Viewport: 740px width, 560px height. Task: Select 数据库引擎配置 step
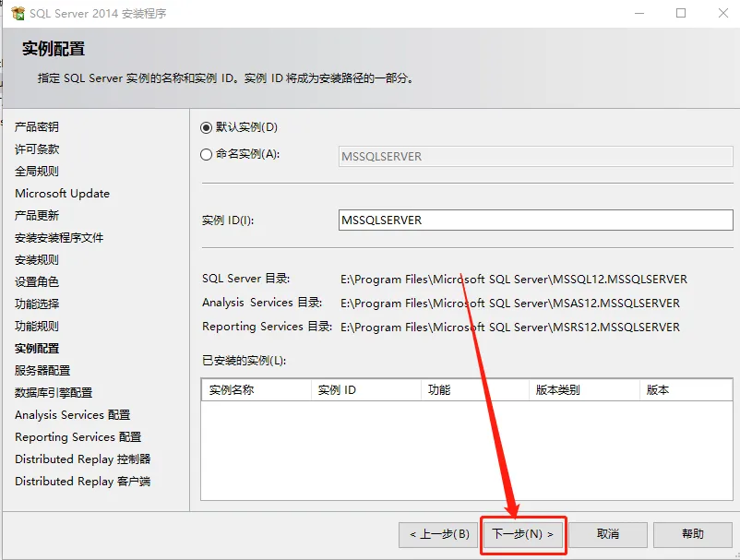(54, 392)
